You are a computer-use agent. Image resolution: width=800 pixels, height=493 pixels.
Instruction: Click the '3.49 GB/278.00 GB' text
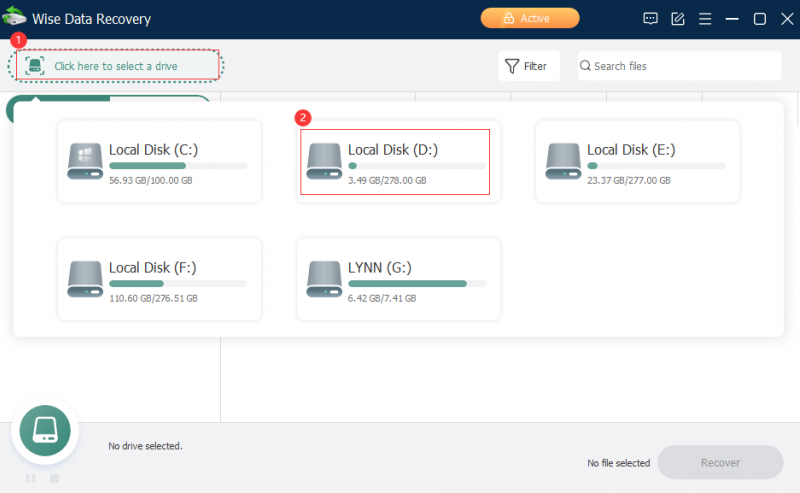coord(387,180)
